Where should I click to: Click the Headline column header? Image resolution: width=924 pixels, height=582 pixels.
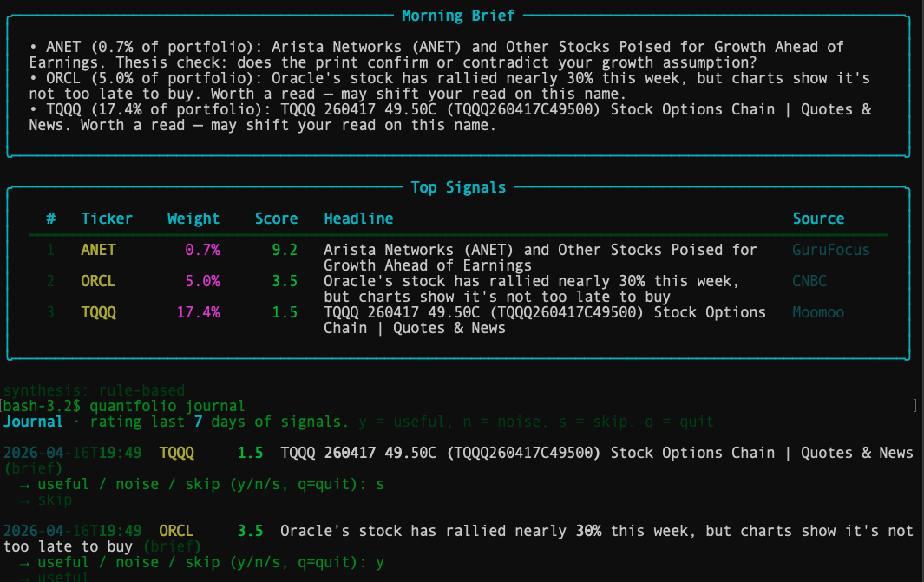click(x=358, y=219)
